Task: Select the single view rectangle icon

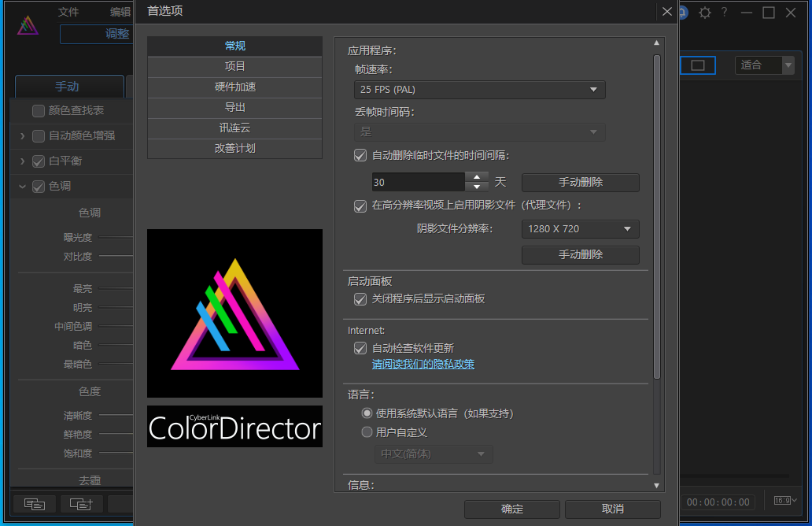Action: 698,65
